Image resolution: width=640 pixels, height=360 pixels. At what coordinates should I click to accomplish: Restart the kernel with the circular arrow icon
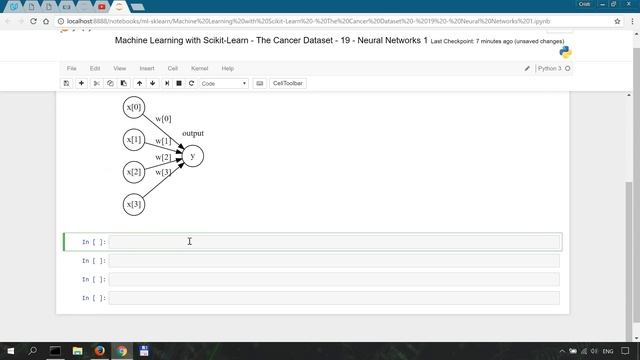click(x=191, y=83)
